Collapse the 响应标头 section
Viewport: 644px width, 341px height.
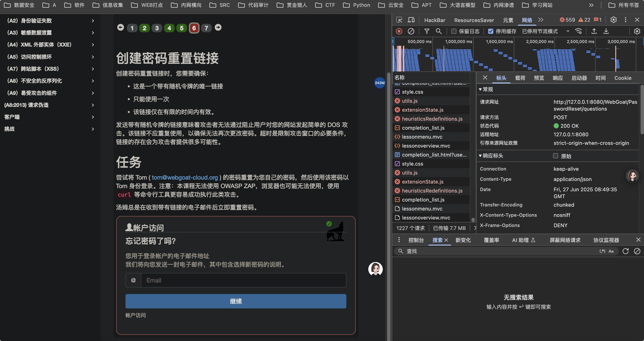pyautogui.click(x=491, y=156)
